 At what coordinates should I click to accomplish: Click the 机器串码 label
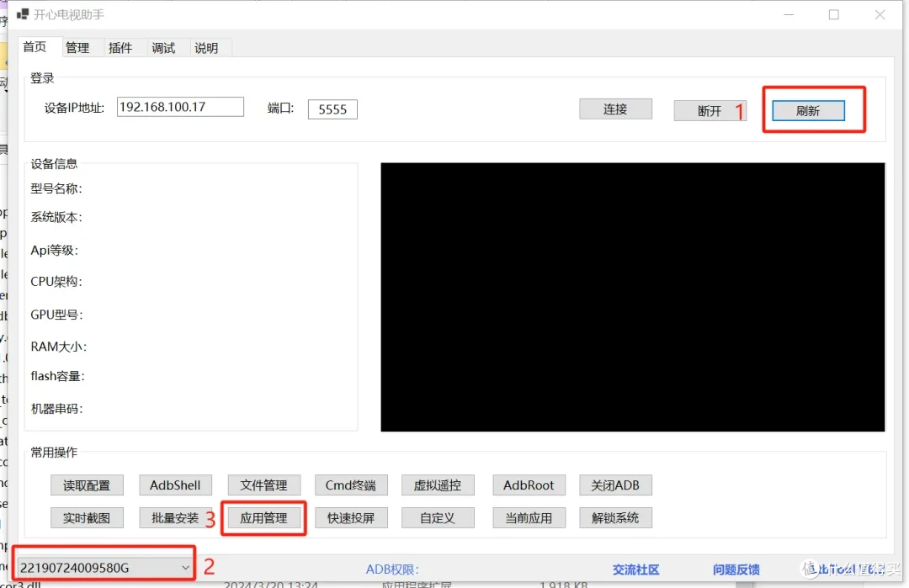(x=57, y=409)
